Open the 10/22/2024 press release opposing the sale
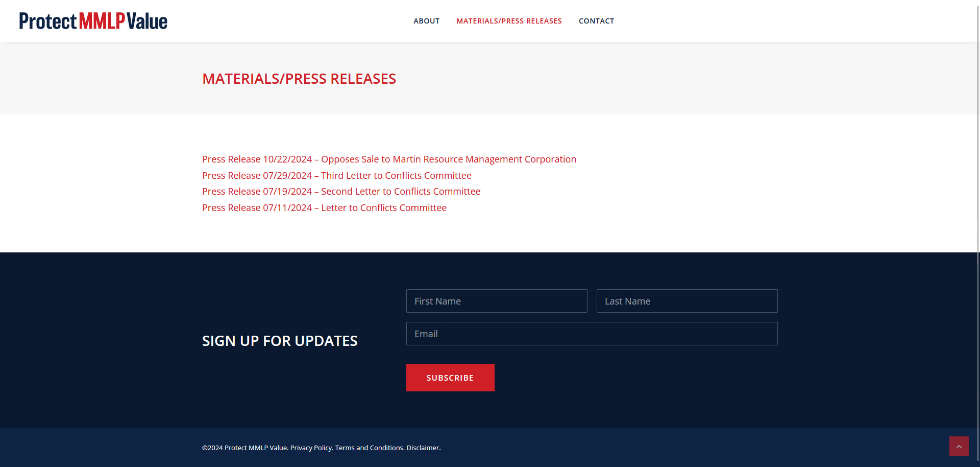The image size is (980, 467). [x=389, y=159]
